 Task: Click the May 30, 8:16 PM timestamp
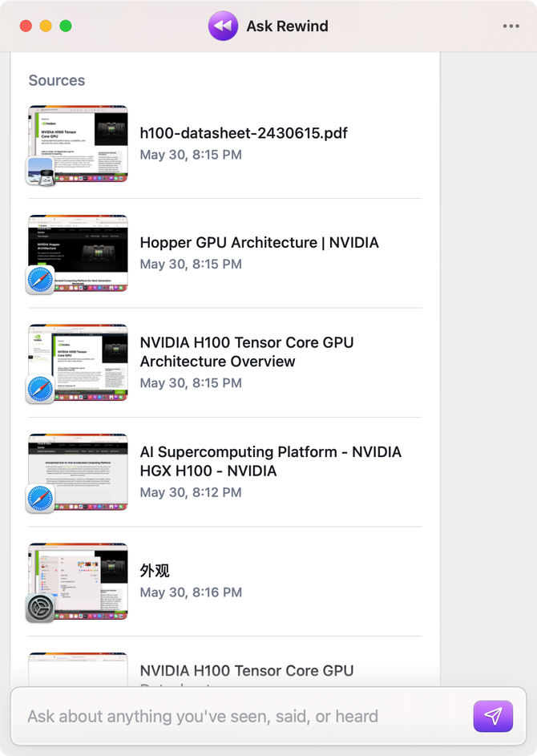tap(191, 592)
